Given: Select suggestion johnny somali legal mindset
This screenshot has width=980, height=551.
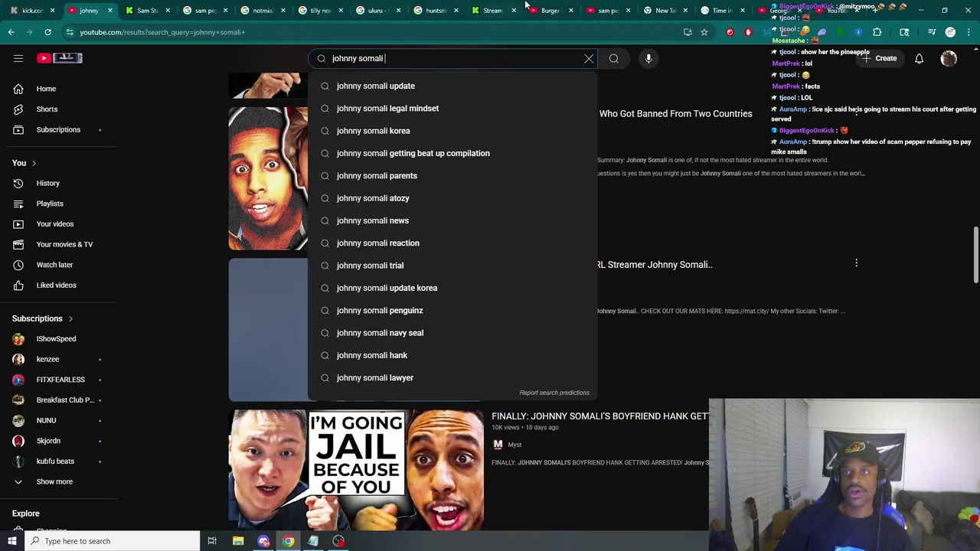Looking at the screenshot, I should tap(452, 109).
